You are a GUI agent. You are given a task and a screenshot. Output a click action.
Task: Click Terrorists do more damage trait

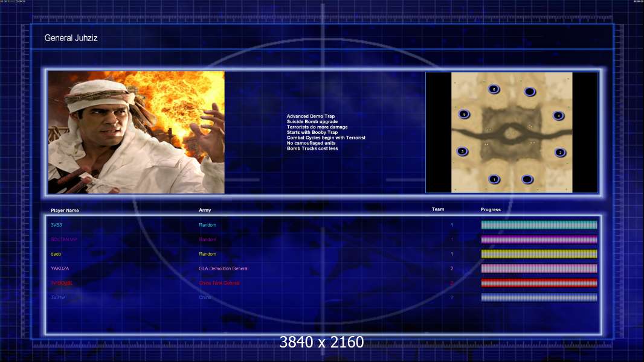point(317,127)
